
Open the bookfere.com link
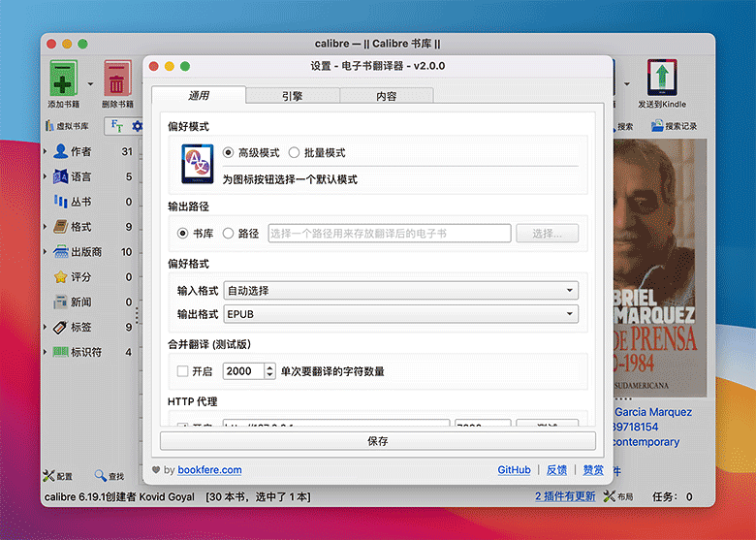click(x=209, y=470)
